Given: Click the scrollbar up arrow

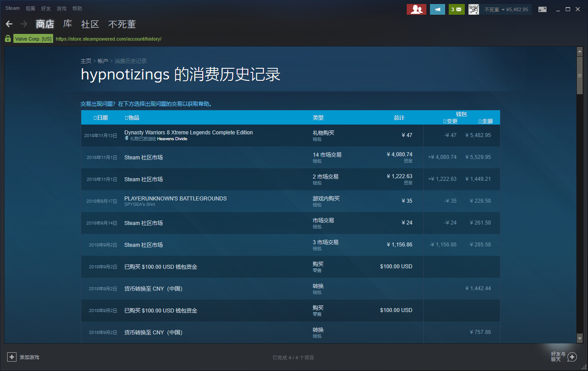Looking at the screenshot, I should [580, 51].
